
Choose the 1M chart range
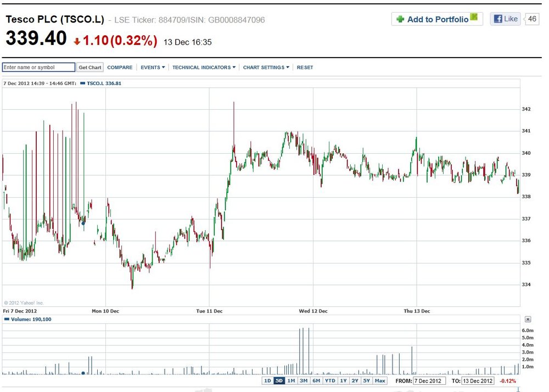(291, 381)
